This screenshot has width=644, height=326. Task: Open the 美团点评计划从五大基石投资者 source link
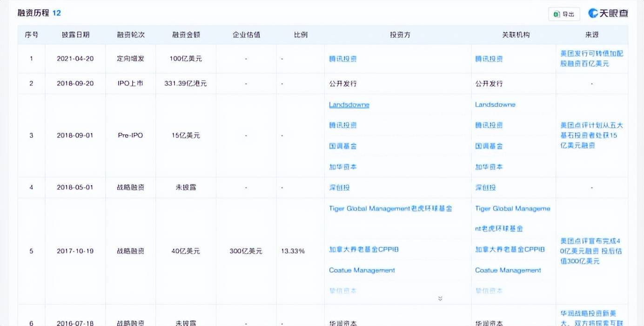tap(591, 135)
